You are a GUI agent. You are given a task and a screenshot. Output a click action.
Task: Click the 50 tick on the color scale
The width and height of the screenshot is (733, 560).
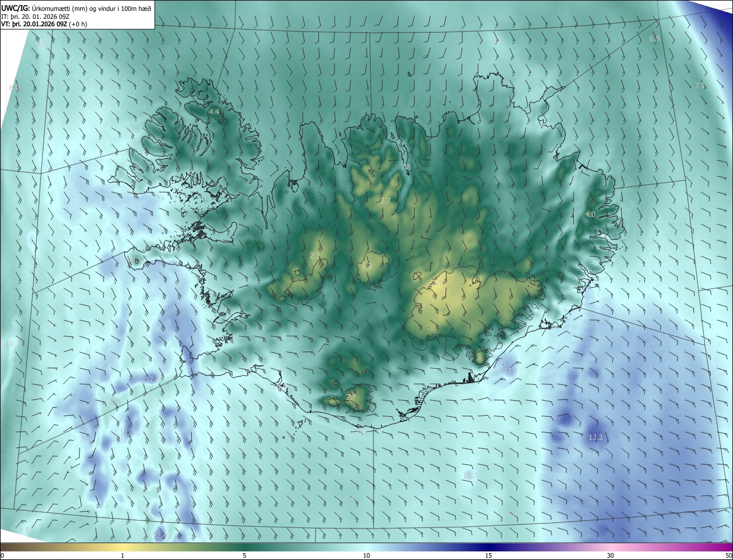tap(728, 556)
